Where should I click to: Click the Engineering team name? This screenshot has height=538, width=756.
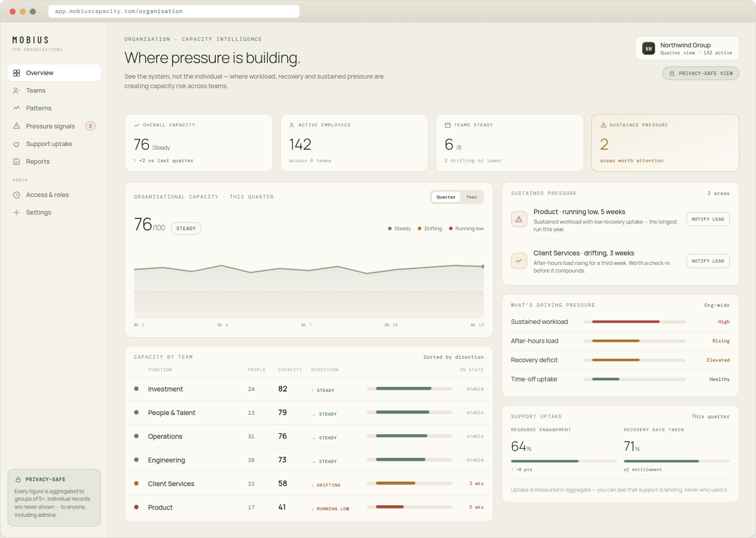click(166, 460)
